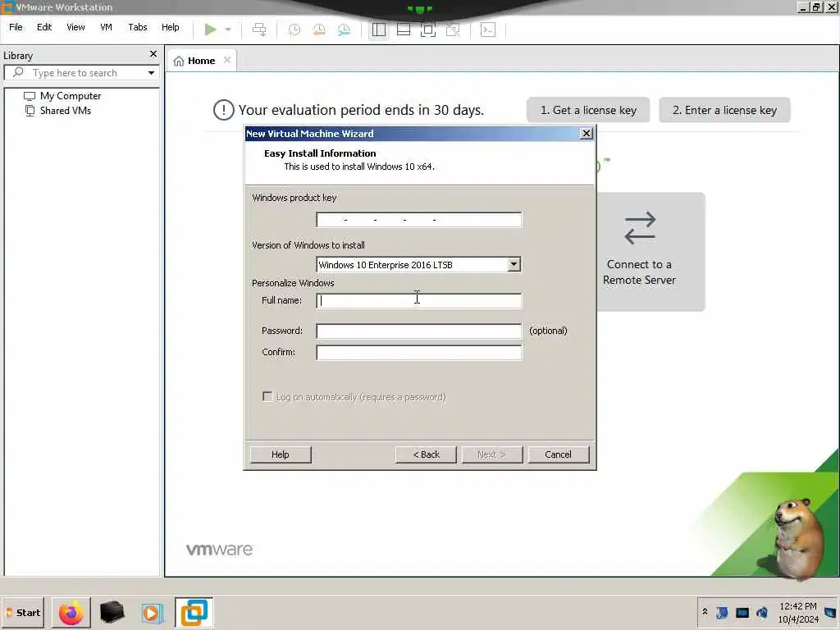This screenshot has width=840, height=630.
Task: Click the Home tab house icon
Action: click(x=179, y=61)
